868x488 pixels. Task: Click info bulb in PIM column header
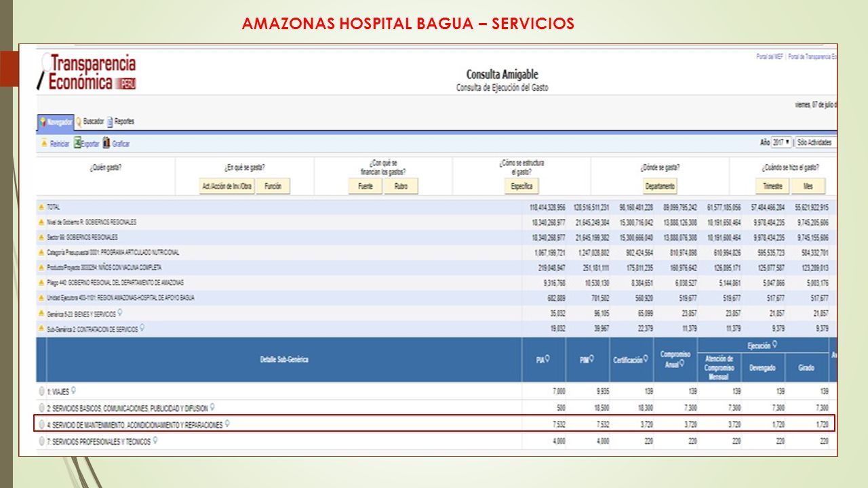click(x=591, y=359)
